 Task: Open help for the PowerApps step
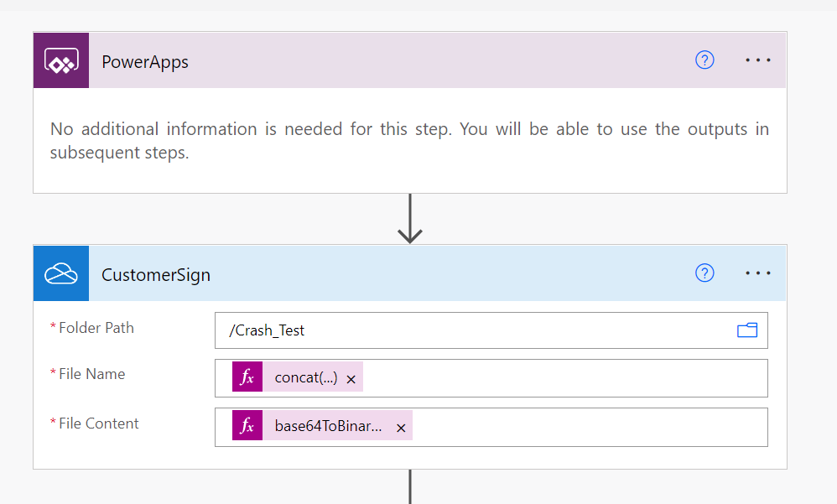tap(704, 60)
